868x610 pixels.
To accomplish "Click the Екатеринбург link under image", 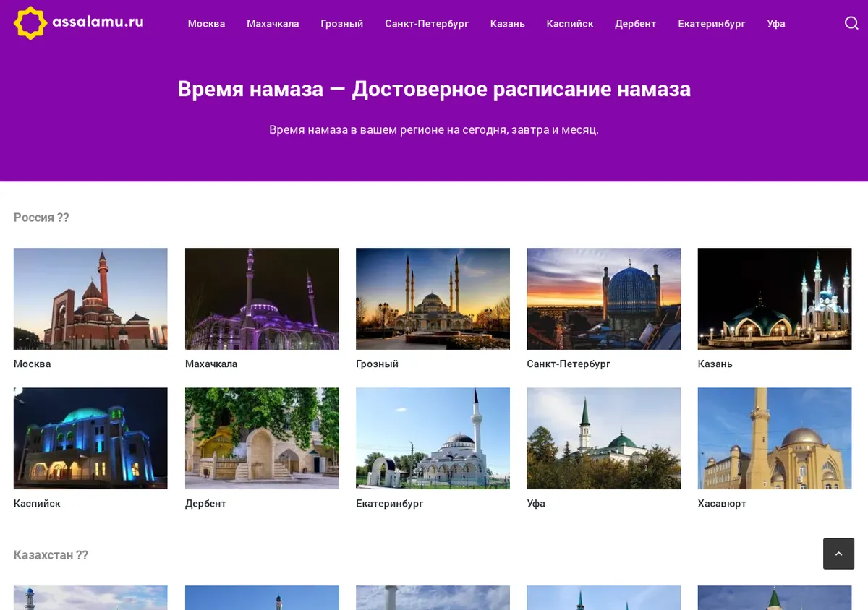I will point(390,504).
